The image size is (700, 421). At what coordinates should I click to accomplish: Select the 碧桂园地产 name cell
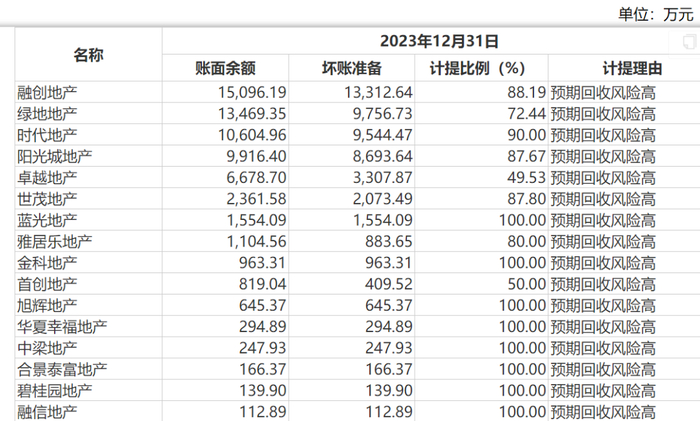click(x=55, y=390)
